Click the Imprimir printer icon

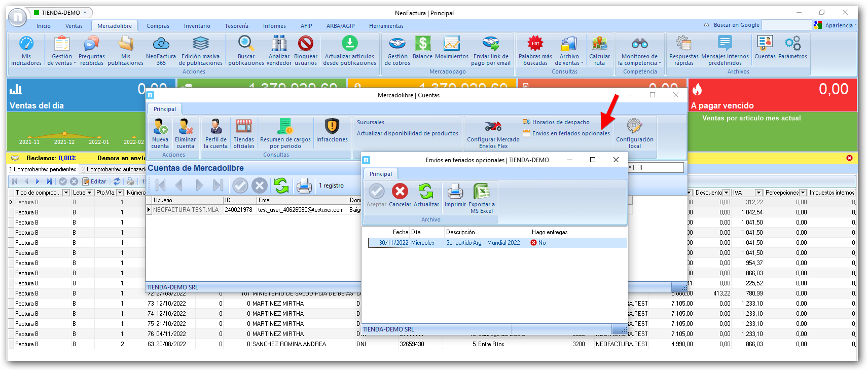tap(455, 193)
